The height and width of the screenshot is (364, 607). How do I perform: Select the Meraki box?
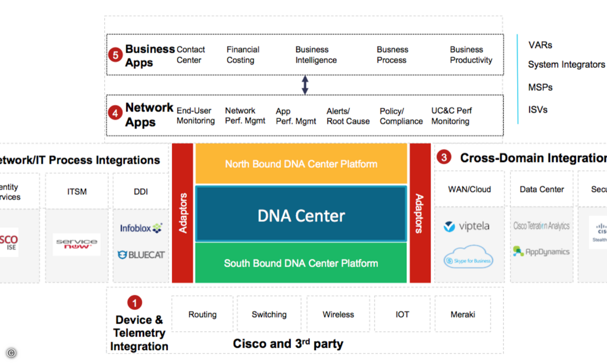pos(463,314)
